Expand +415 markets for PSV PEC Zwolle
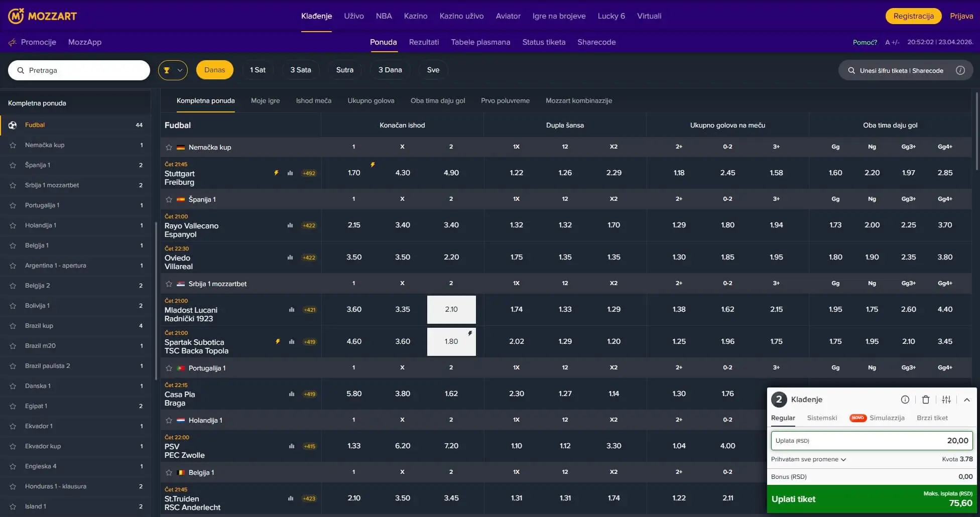This screenshot has width=980, height=517. pyautogui.click(x=310, y=446)
